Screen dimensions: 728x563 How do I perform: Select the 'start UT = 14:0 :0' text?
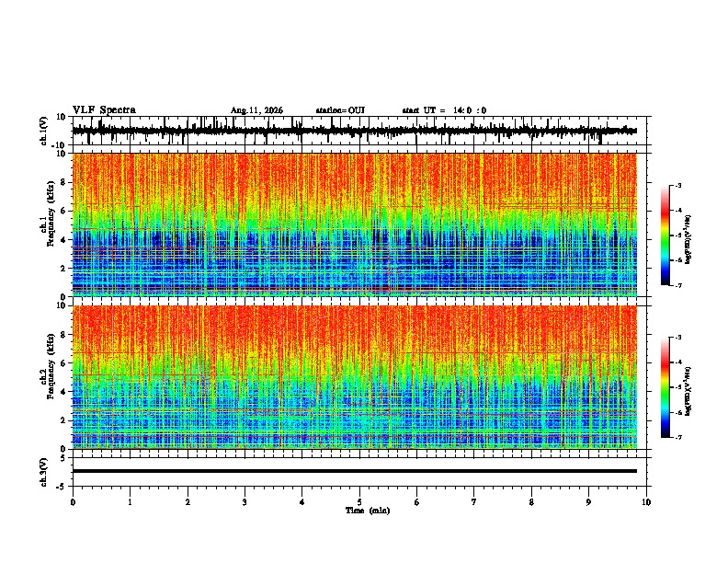[444, 110]
